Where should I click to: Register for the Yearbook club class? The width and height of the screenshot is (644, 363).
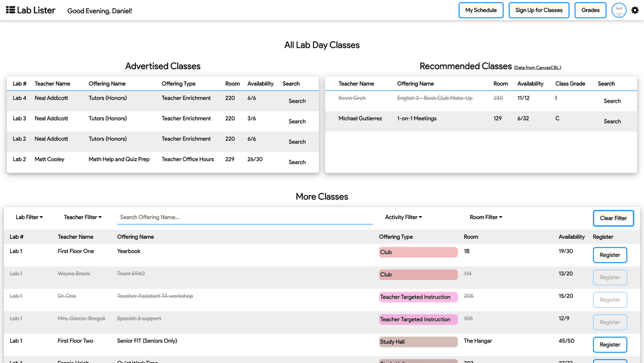pyautogui.click(x=610, y=255)
